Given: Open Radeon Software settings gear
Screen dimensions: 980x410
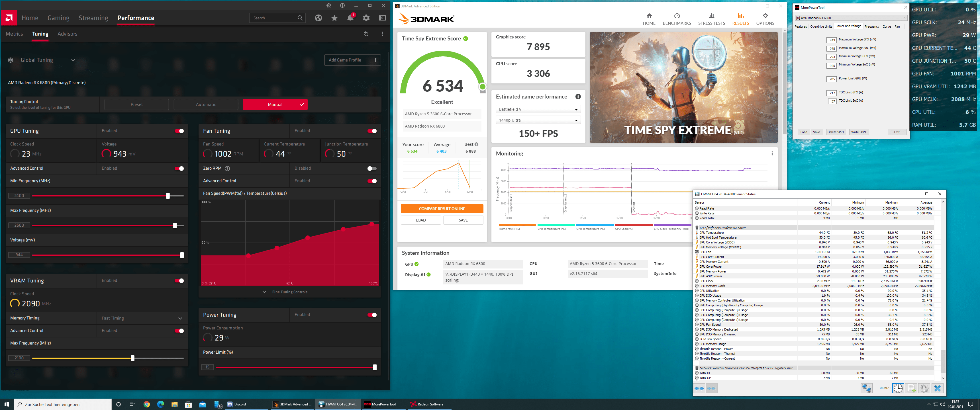Looking at the screenshot, I should coord(366,18).
